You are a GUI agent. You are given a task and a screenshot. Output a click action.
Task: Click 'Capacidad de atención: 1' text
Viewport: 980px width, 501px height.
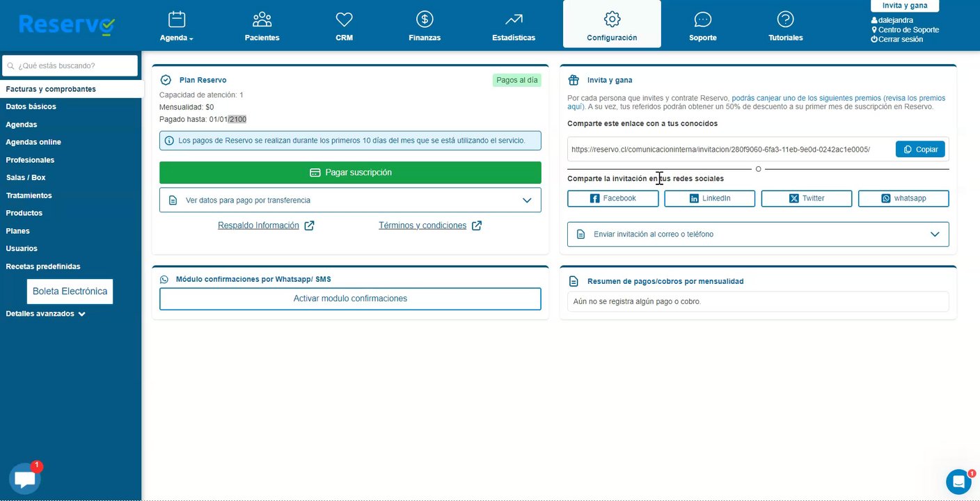point(201,95)
